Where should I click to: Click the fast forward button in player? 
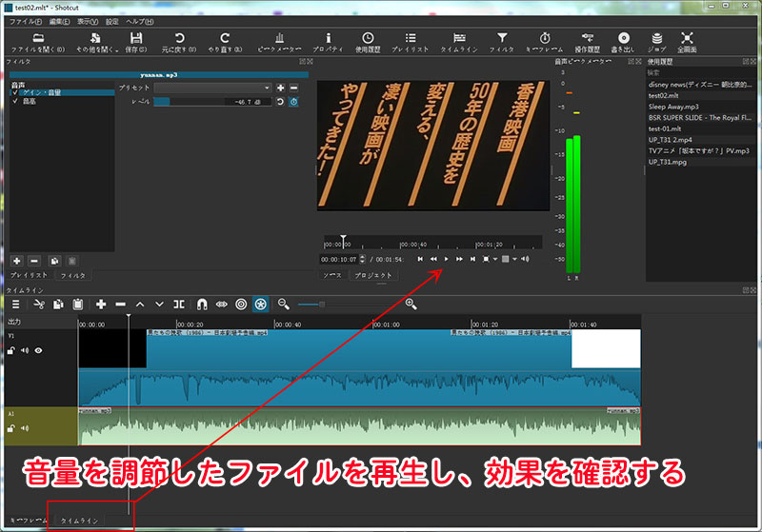459,259
